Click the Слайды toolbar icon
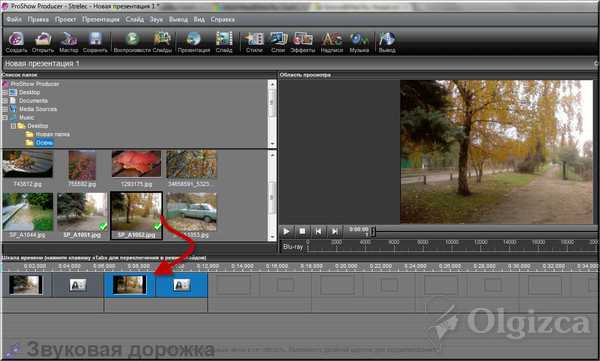The image size is (600, 361). pos(162,42)
